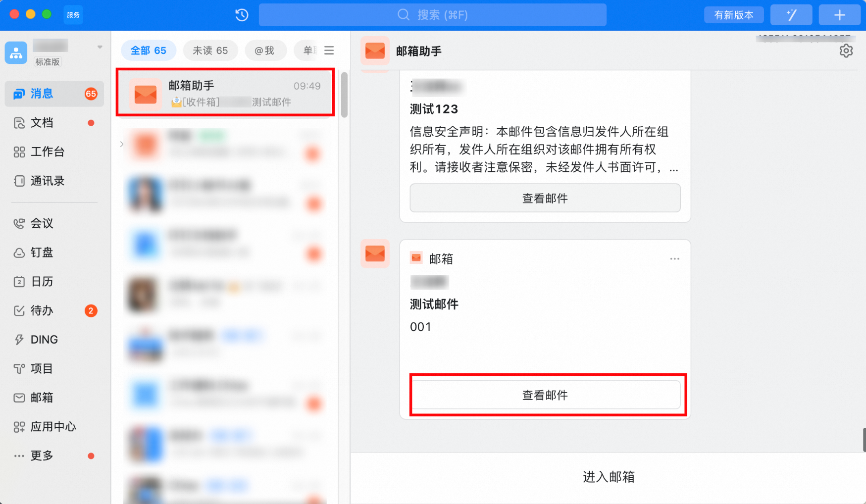Open the 消息 messages panel
This screenshot has width=866, height=504.
coord(42,94)
